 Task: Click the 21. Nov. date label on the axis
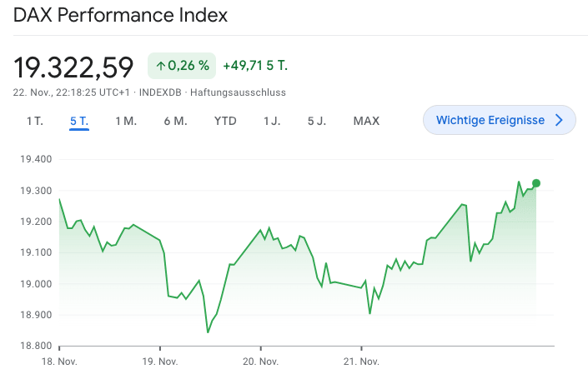click(x=360, y=362)
